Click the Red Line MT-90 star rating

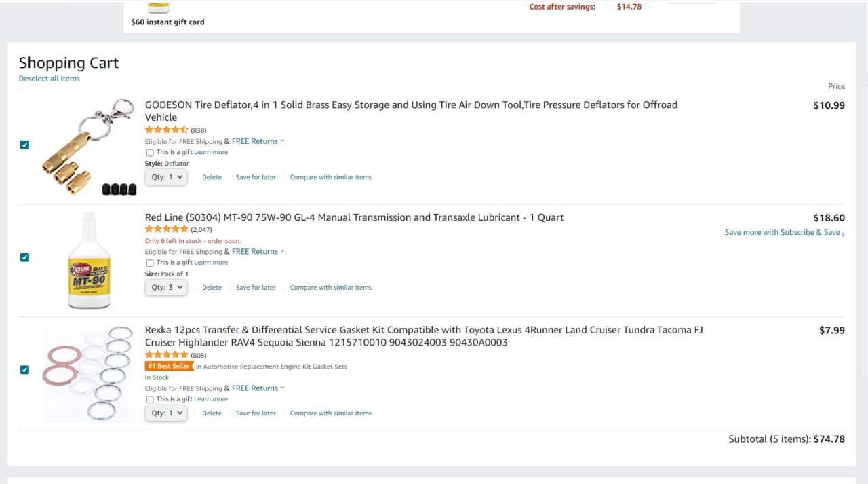point(166,229)
